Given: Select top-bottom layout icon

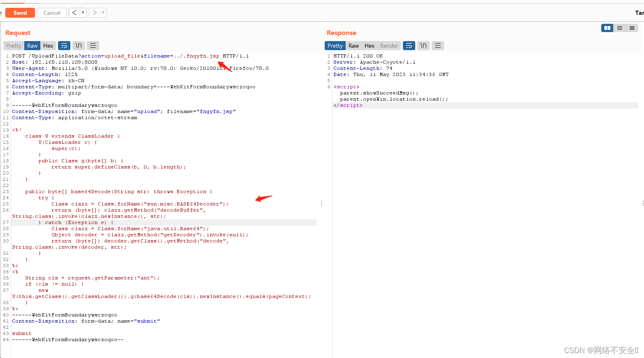Looking at the screenshot, I should coord(620,28).
